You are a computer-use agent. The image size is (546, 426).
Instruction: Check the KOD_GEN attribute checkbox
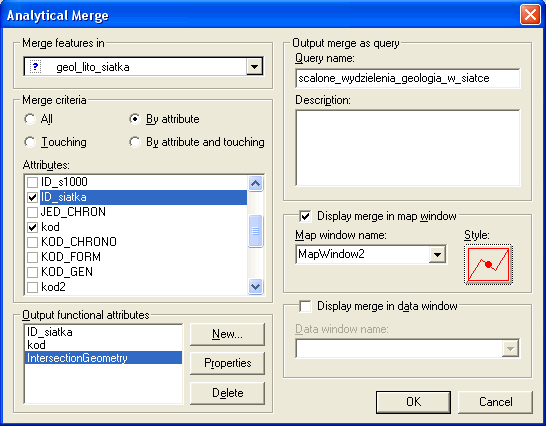pyautogui.click(x=32, y=272)
